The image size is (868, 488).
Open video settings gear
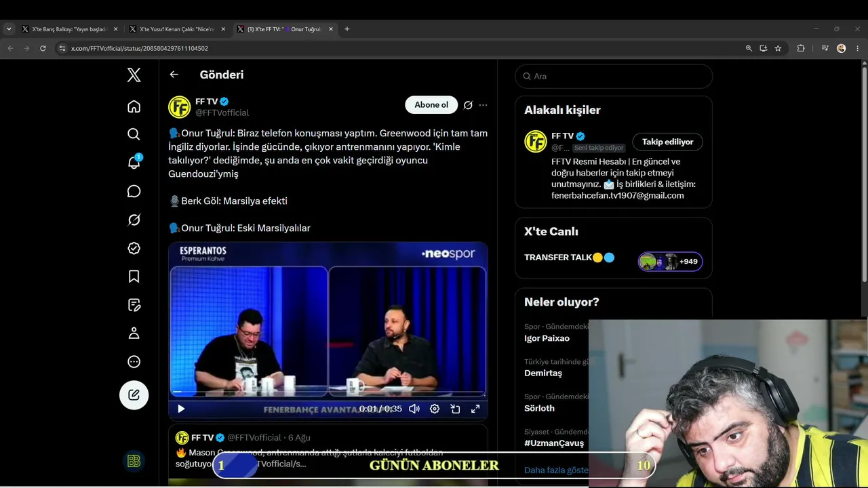click(435, 409)
